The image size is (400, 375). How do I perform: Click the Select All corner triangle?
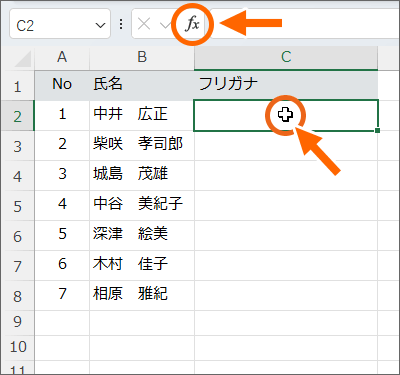coord(23,59)
